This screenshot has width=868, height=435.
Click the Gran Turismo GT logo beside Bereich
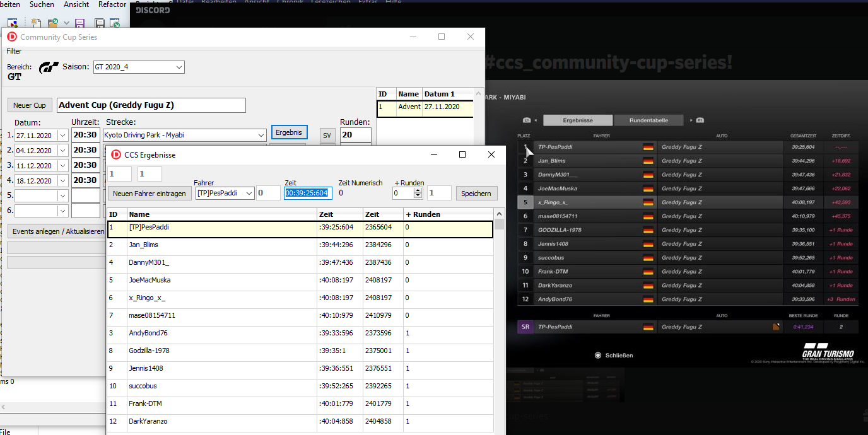pos(49,67)
